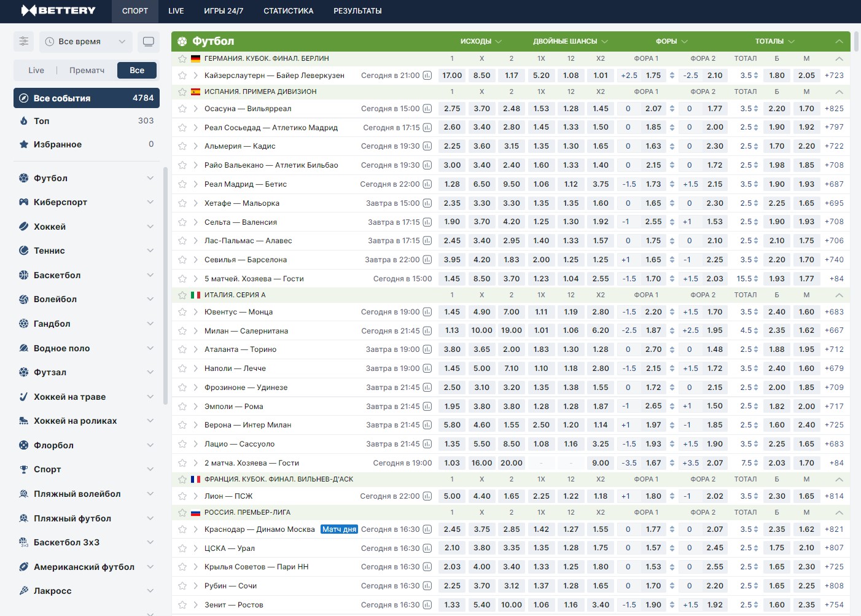This screenshot has width=861, height=616.
Task: Open Все события list
Action: click(87, 98)
